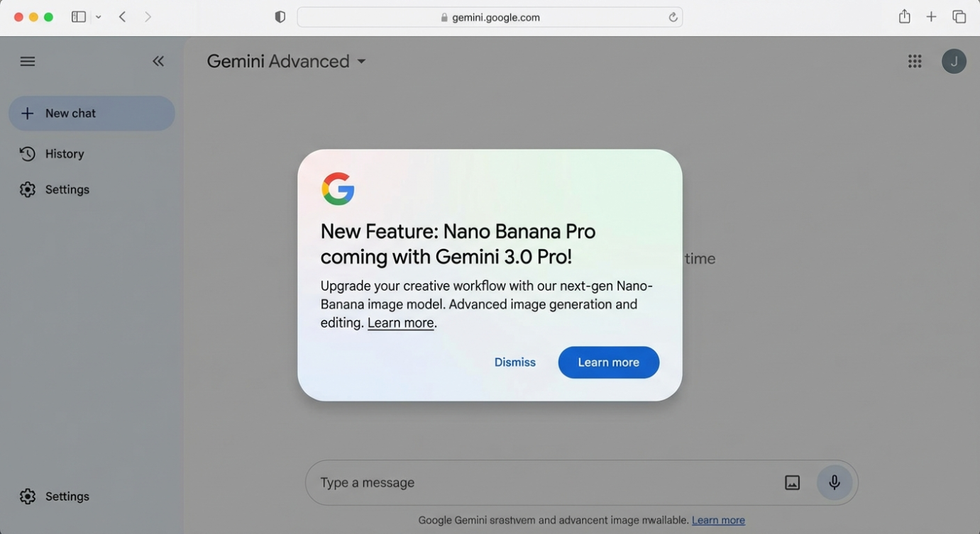Collapse the sidebar with the double-chevron icon
The width and height of the screenshot is (980, 534).
(x=158, y=62)
